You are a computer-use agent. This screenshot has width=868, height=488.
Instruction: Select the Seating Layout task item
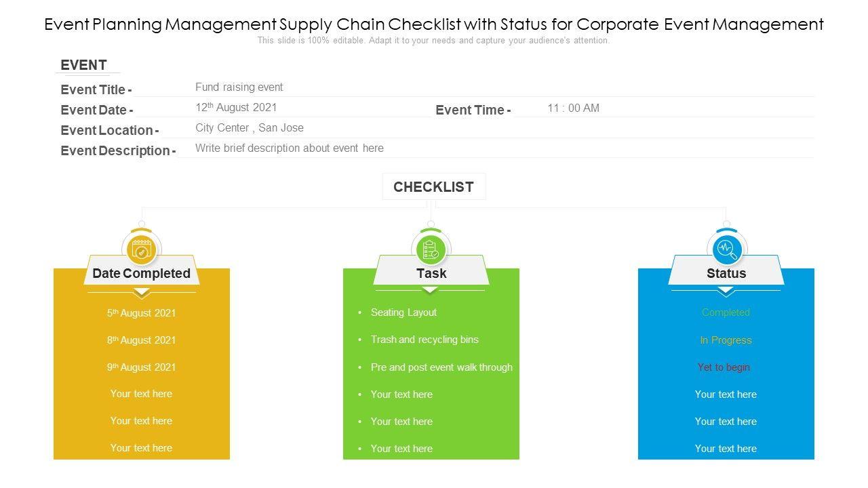click(x=403, y=312)
